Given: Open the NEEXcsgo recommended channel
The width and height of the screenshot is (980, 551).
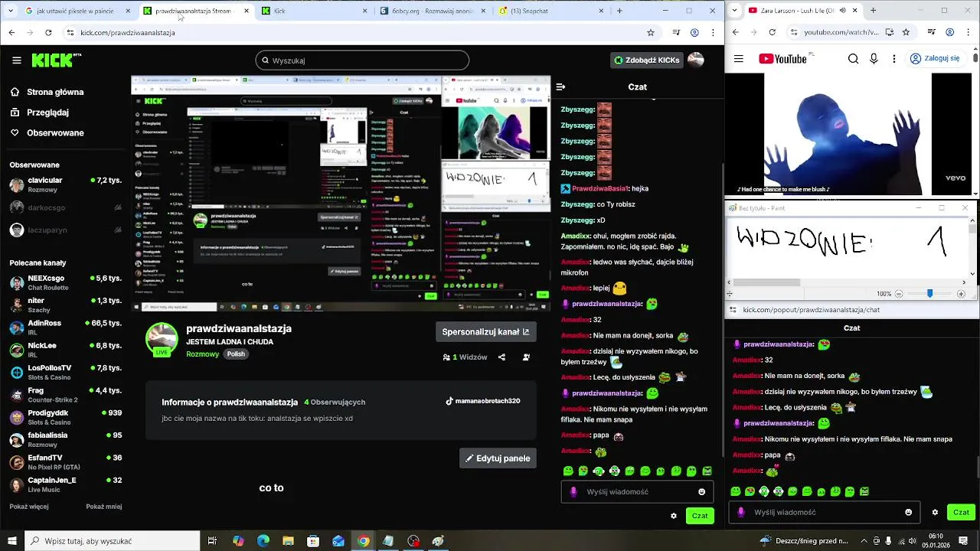Looking at the screenshot, I should tap(65, 282).
